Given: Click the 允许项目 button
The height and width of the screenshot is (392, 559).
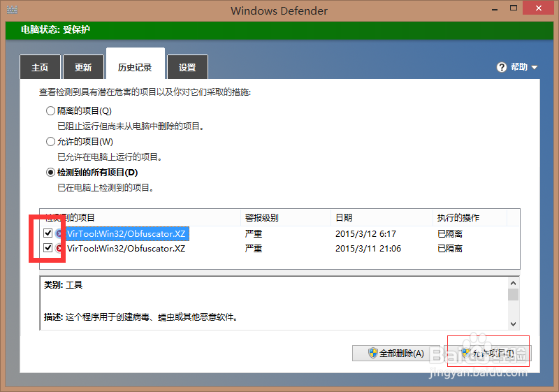Looking at the screenshot, I should click(488, 353).
